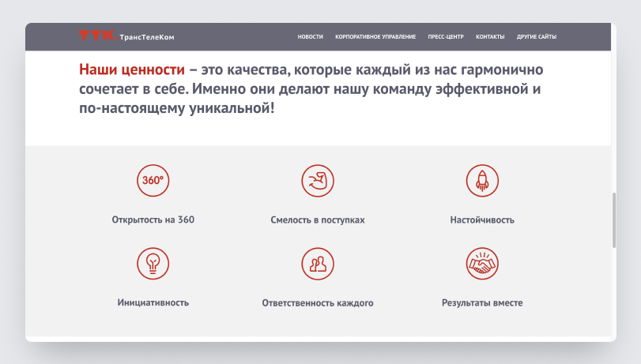Click the vertical page scrollbar thumb
641x364 pixels.
[x=613, y=220]
